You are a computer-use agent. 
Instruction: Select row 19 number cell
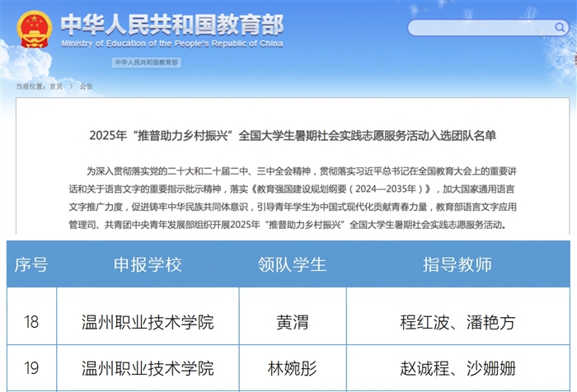tap(31, 368)
